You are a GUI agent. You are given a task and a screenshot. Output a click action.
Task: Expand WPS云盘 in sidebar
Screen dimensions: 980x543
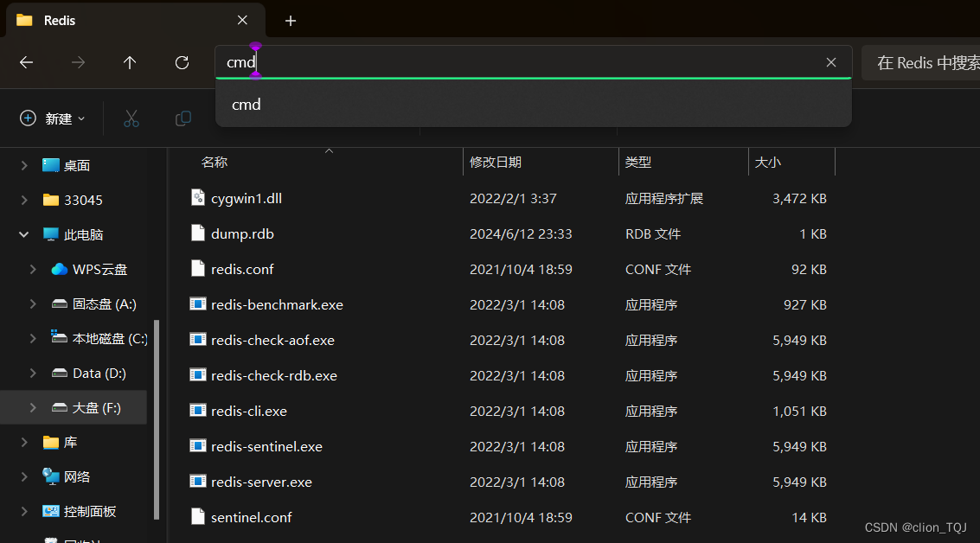coord(33,269)
